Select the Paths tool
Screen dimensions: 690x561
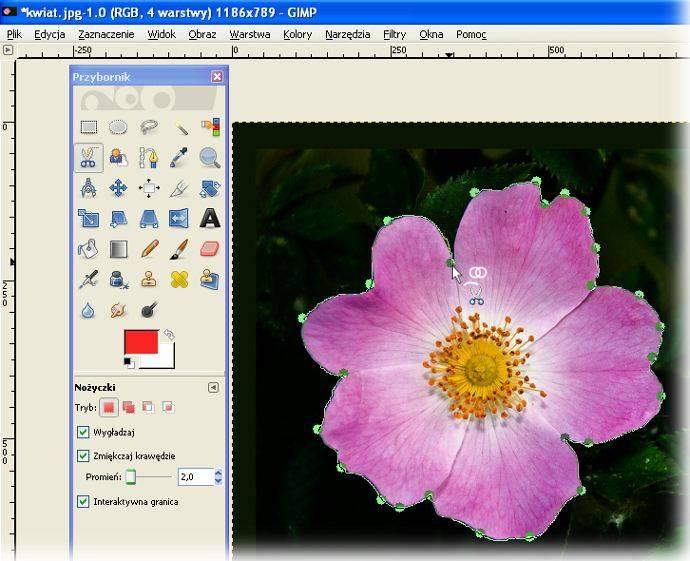149,158
